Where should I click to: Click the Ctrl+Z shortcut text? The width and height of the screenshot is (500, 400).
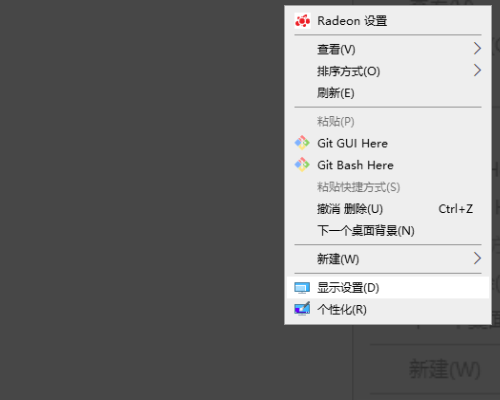pyautogui.click(x=455, y=209)
